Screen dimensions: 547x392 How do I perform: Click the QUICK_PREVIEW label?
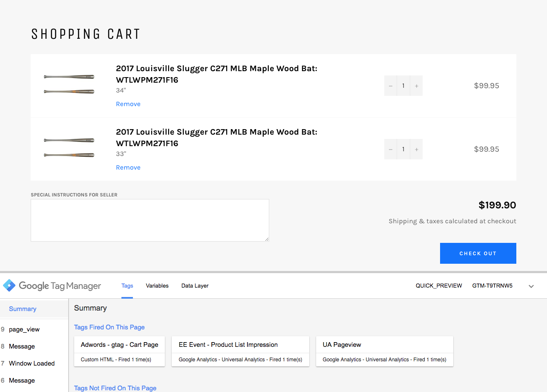tap(439, 286)
